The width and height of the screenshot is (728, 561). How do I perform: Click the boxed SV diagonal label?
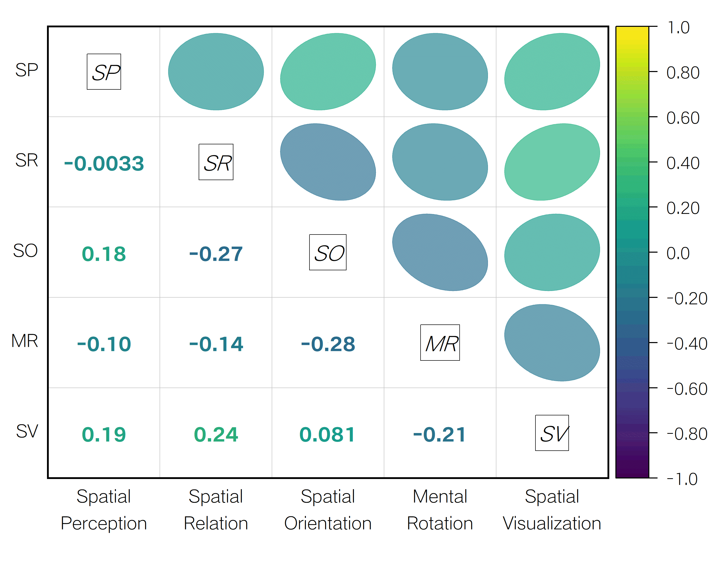552,433
